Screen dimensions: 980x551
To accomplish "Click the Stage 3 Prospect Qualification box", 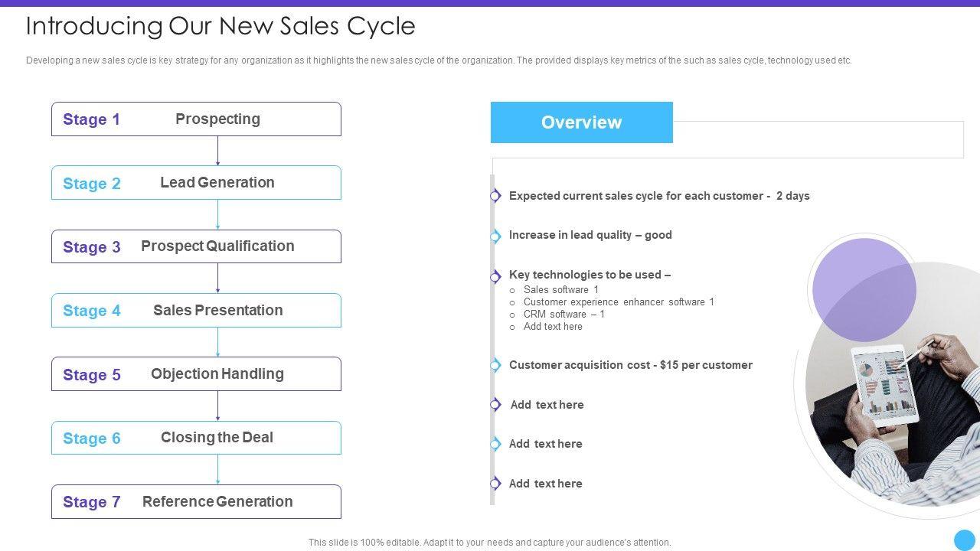I will click(196, 246).
